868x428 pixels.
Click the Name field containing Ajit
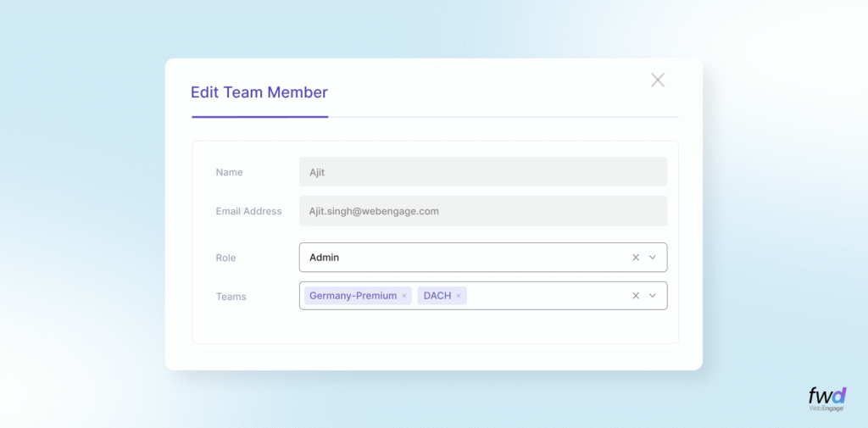(x=482, y=172)
